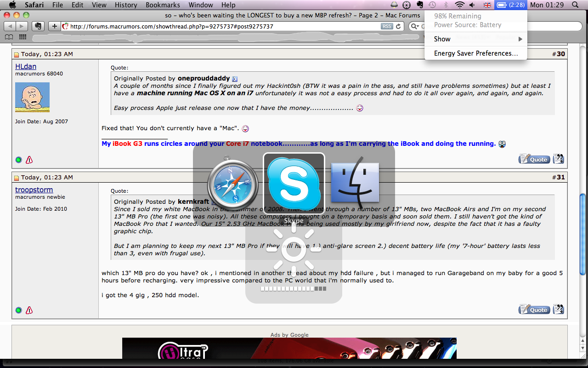Open Spotlight search magnifier
The width and height of the screenshot is (588, 368).
576,5
